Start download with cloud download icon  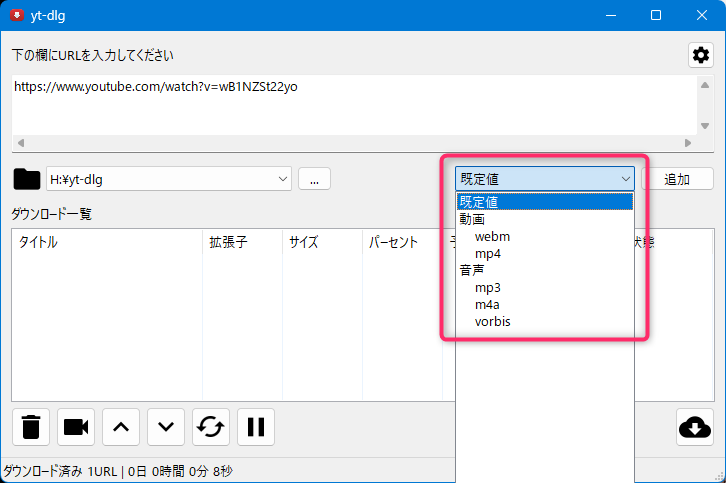(x=694, y=427)
